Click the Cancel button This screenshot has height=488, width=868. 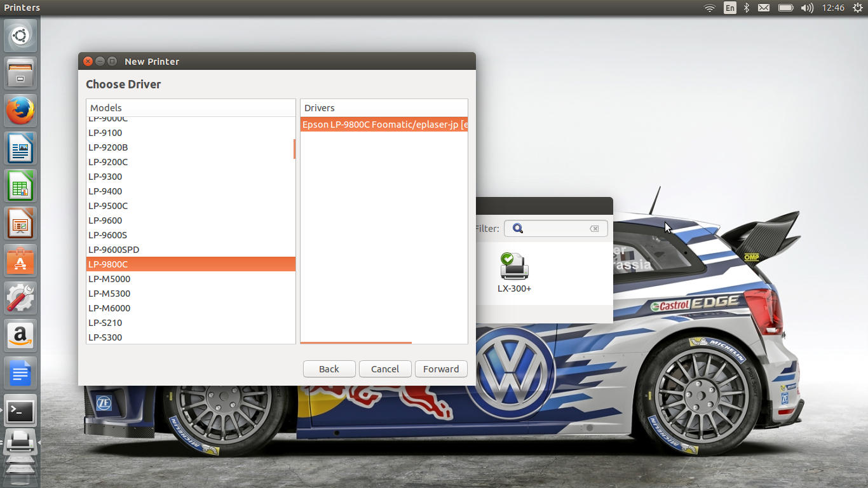pyautogui.click(x=385, y=369)
